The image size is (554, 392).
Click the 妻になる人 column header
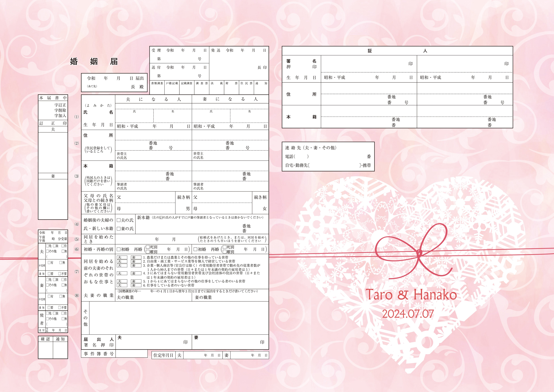[230, 99]
